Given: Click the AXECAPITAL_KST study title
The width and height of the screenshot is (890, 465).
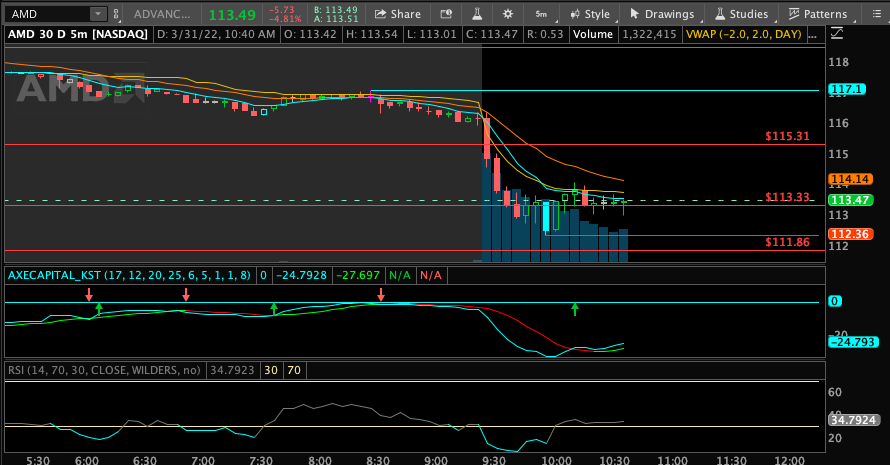Looking at the screenshot, I should coord(129,275).
